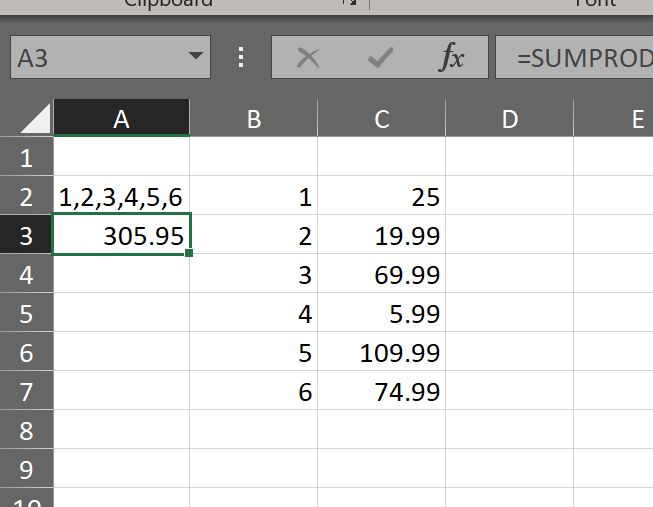Click the Insert Function fx icon
Viewport: 653px width, 507px height.
(x=451, y=57)
